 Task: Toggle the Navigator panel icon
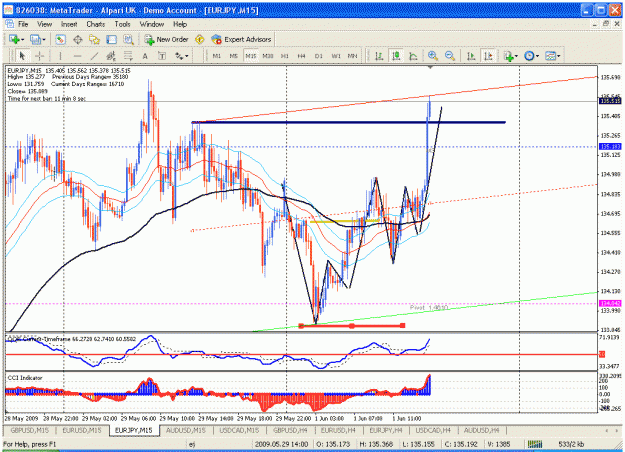click(94, 39)
